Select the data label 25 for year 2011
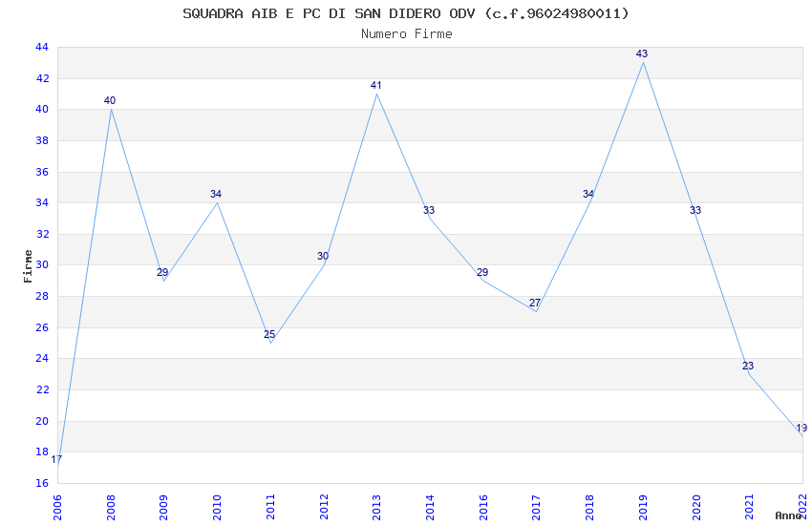Screen dimensions: 812x525 coord(269,334)
